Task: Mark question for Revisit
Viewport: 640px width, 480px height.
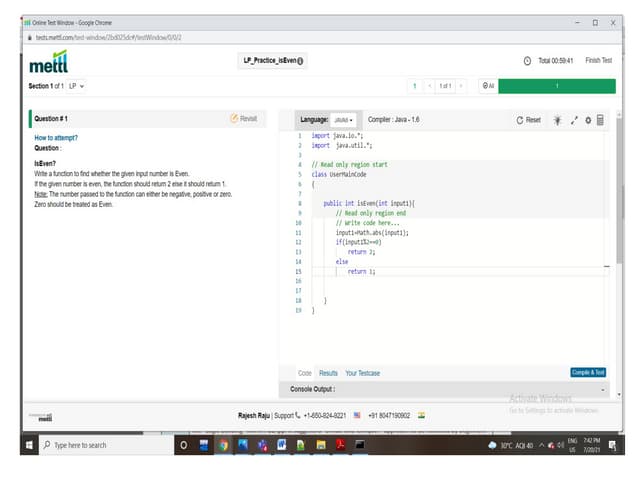Action: tap(243, 118)
